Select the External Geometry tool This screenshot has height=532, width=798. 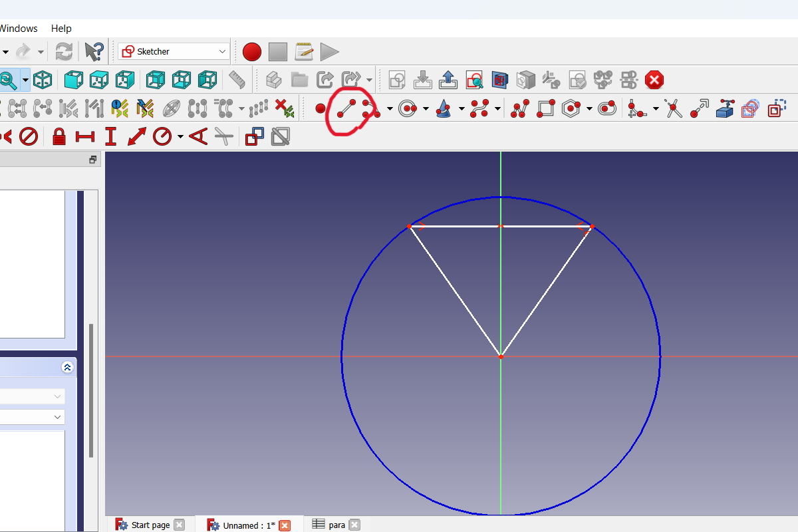[x=725, y=108]
